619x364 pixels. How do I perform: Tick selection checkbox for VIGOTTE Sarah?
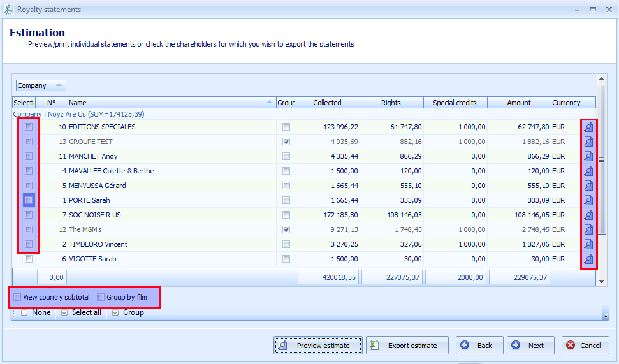coord(29,259)
